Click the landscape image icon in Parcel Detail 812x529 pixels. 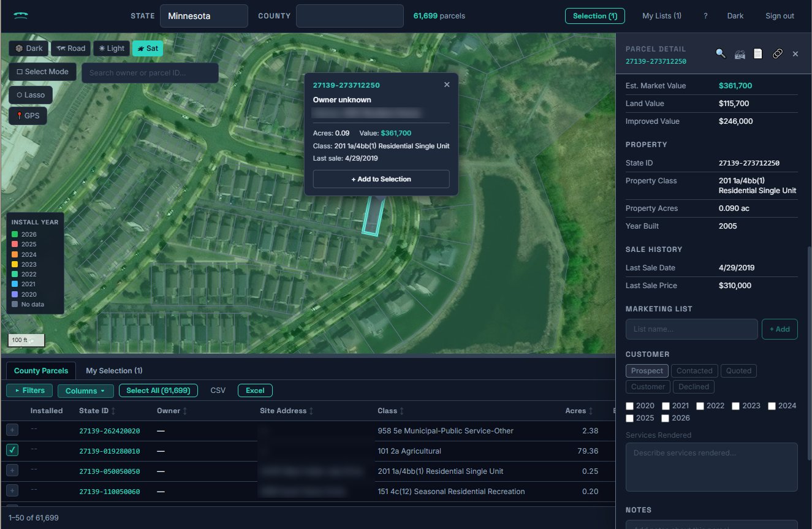point(740,54)
